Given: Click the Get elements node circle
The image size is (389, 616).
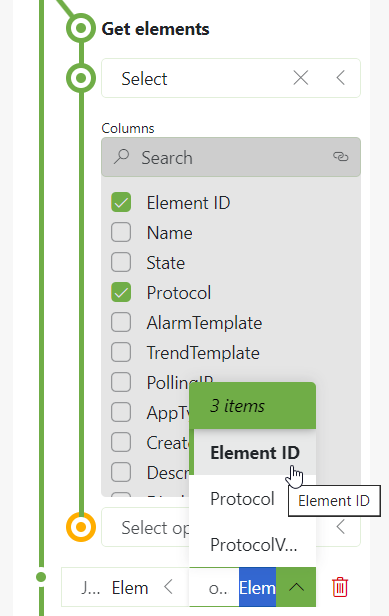Looking at the screenshot, I should coord(81,28).
